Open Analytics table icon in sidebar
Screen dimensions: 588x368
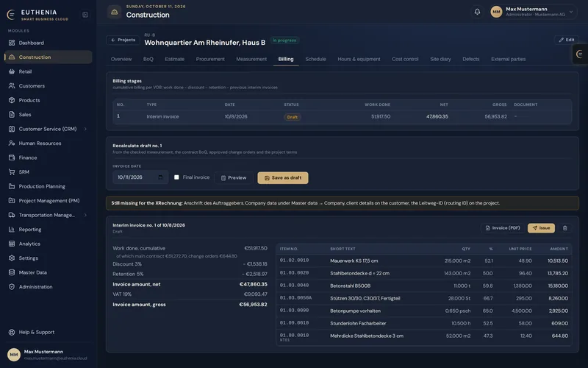(x=12, y=244)
